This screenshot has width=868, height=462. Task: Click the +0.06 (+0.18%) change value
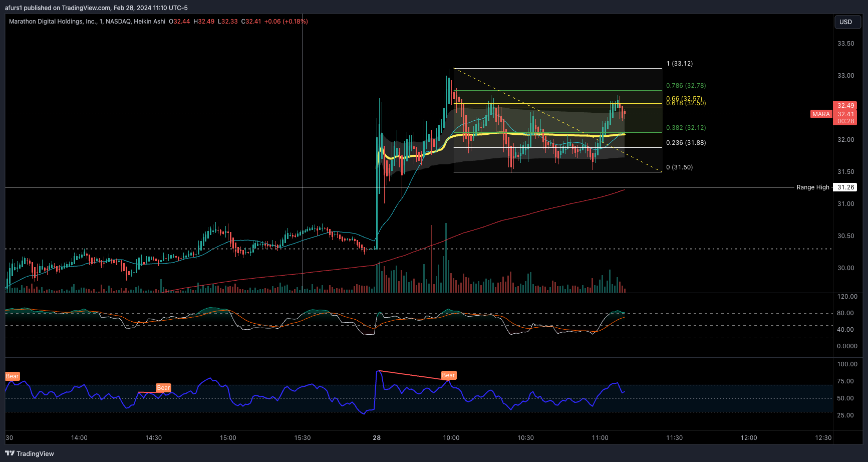coord(286,22)
